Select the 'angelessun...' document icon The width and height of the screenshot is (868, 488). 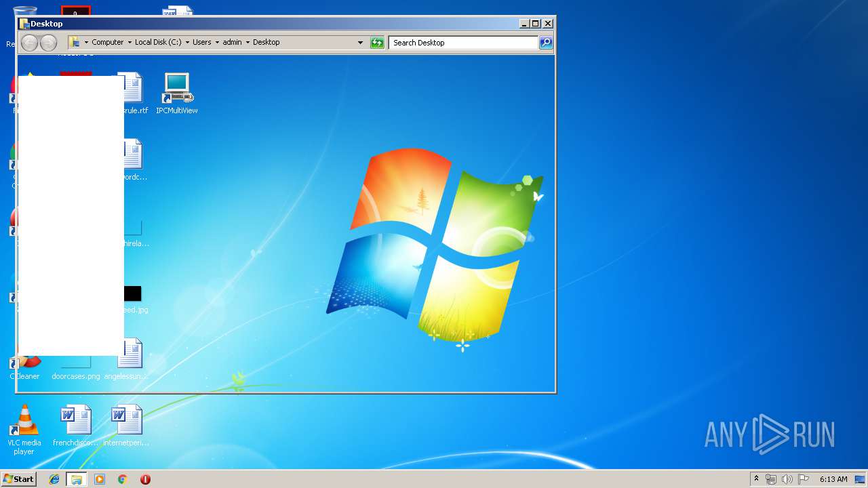coord(127,359)
